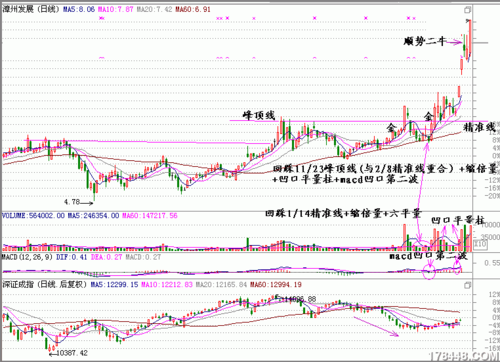Click the restore-window icon on the 深证成指 chart
This screenshot has height=362, width=500.
[468, 285]
